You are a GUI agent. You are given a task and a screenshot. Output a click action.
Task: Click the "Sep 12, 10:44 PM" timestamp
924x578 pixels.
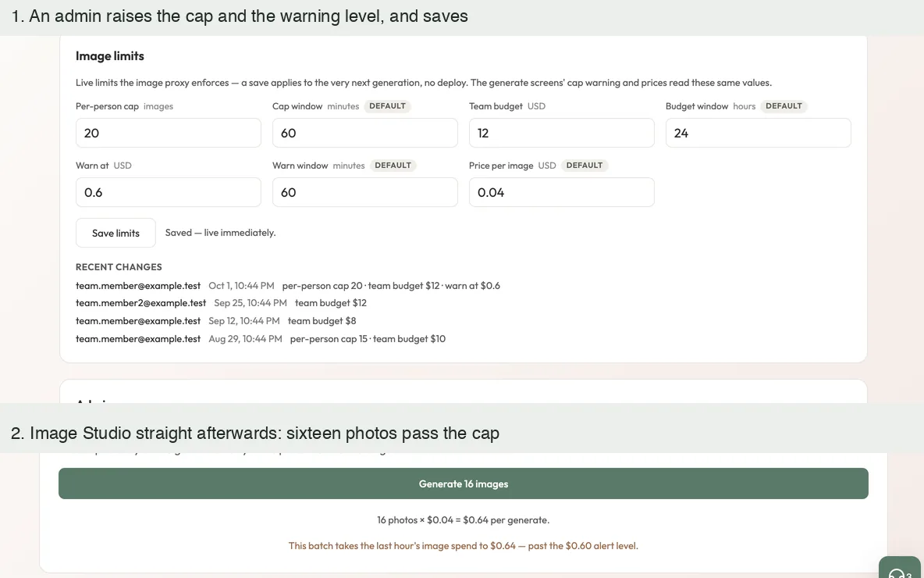244,321
